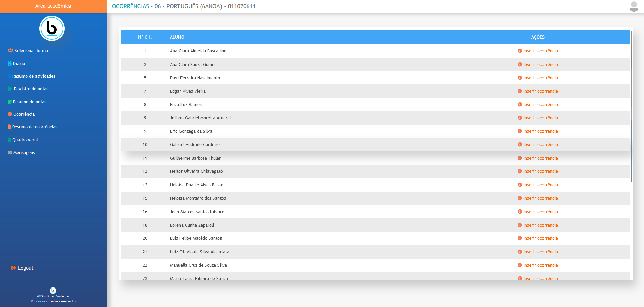Click student name Davi Ferreira Nascimento
The height and width of the screenshot is (307, 644).
click(x=195, y=78)
